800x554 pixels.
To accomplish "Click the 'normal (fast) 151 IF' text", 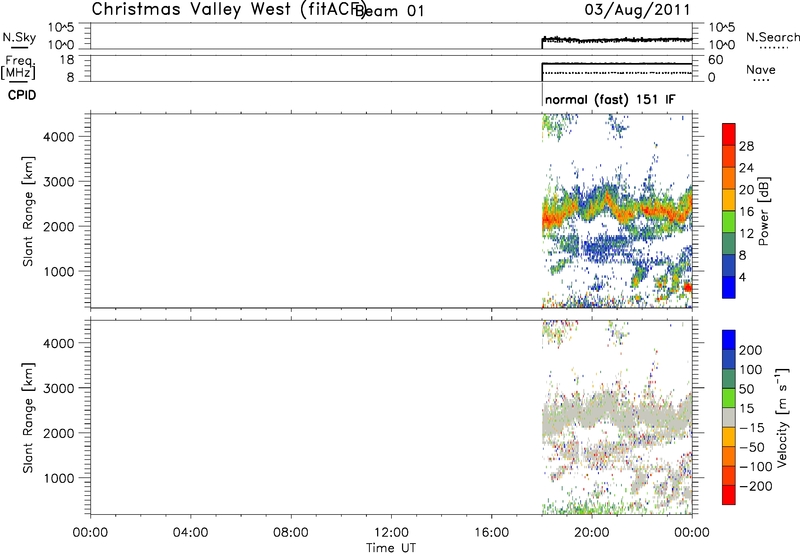I will 610,99.
